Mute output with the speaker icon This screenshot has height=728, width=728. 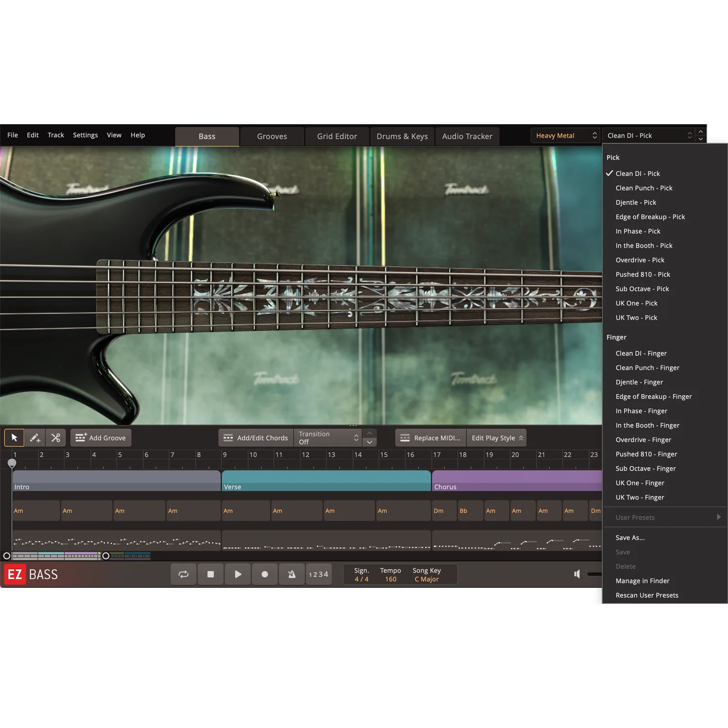577,574
